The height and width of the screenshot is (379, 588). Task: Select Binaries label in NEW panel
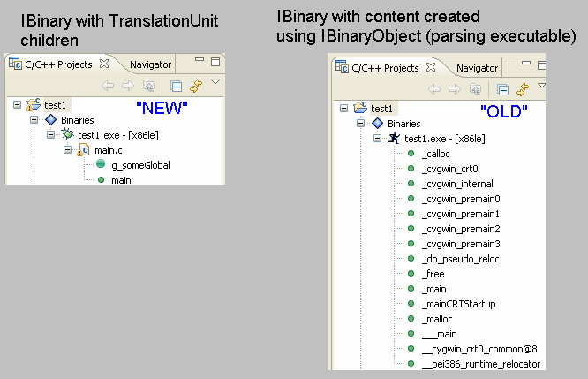[78, 120]
